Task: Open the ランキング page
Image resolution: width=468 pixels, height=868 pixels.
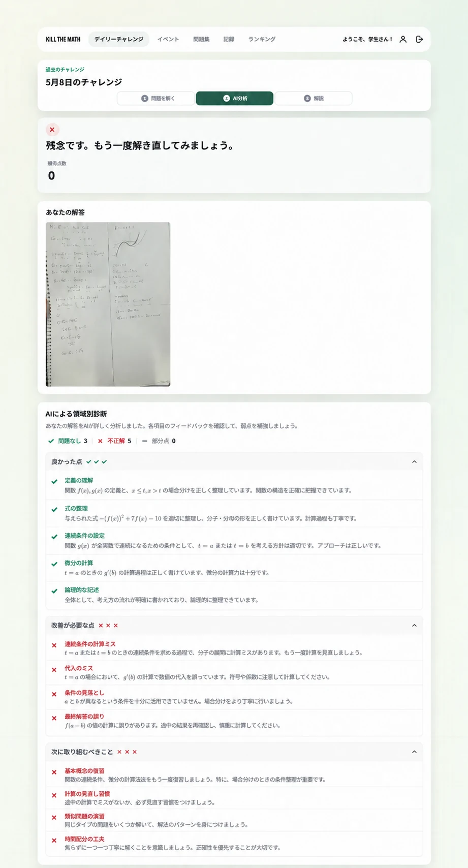Action: (x=262, y=39)
